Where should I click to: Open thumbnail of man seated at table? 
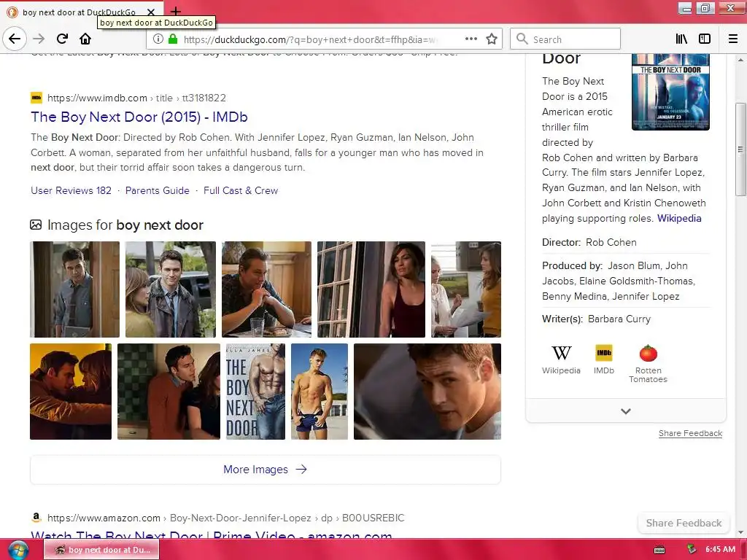(x=267, y=289)
